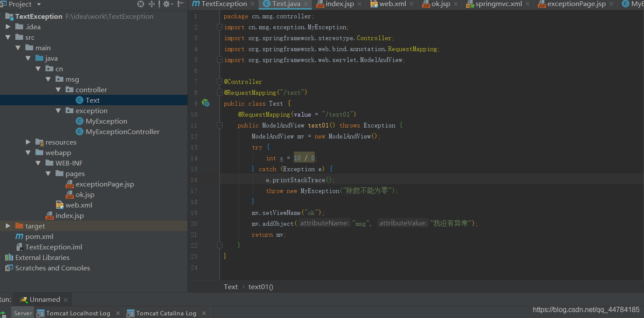Close the Text.java editor tab
This screenshot has width=644, height=318.
point(306,4)
